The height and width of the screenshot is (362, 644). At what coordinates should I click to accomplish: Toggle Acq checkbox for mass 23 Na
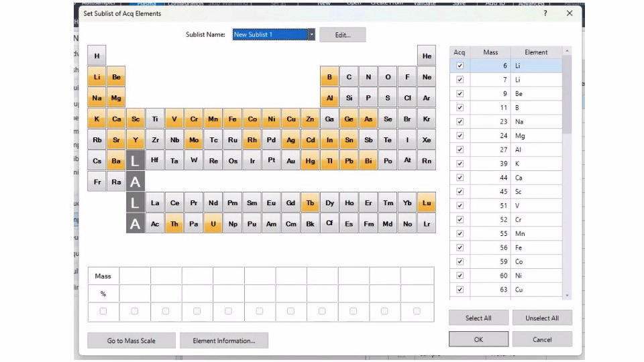coord(460,122)
